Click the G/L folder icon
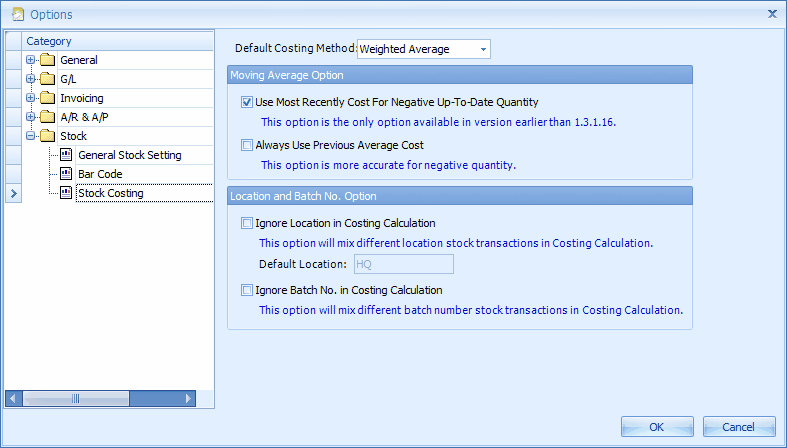787x448 pixels. click(46, 79)
